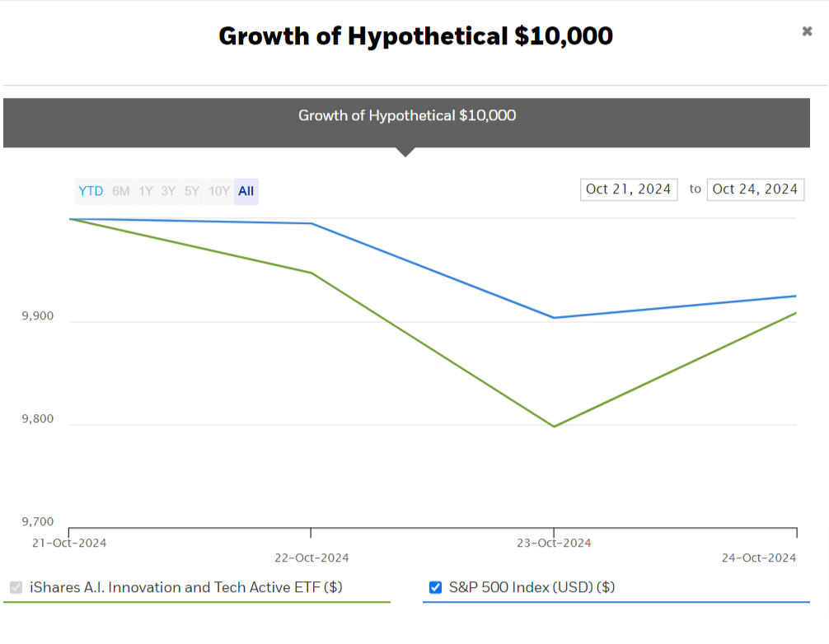This screenshot has width=829, height=644.
Task: Click the 9,700 y-axis label
Action: point(38,522)
